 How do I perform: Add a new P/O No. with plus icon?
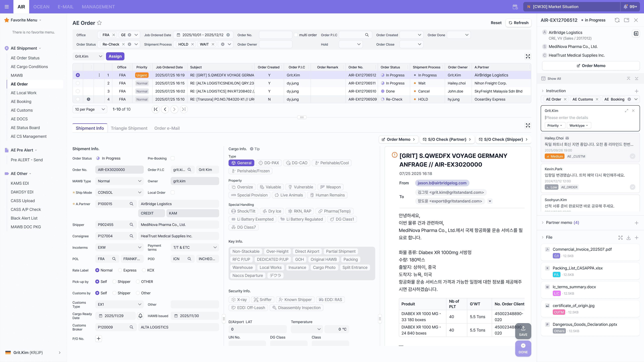pos(98,339)
